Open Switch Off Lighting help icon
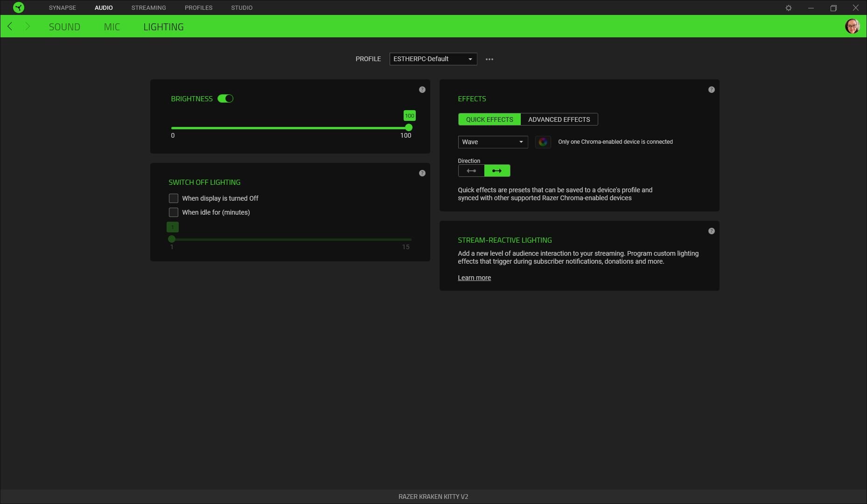867x504 pixels. pos(422,173)
